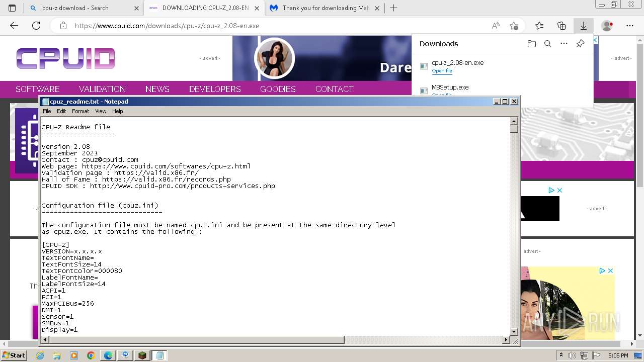Click the address bar URL
Viewport: 644px width, 362px height.
167,26
